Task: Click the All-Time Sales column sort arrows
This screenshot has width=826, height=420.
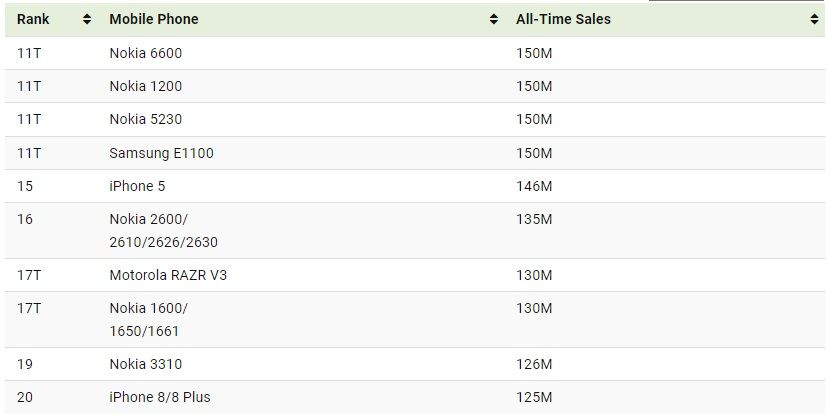Action: 814,19
